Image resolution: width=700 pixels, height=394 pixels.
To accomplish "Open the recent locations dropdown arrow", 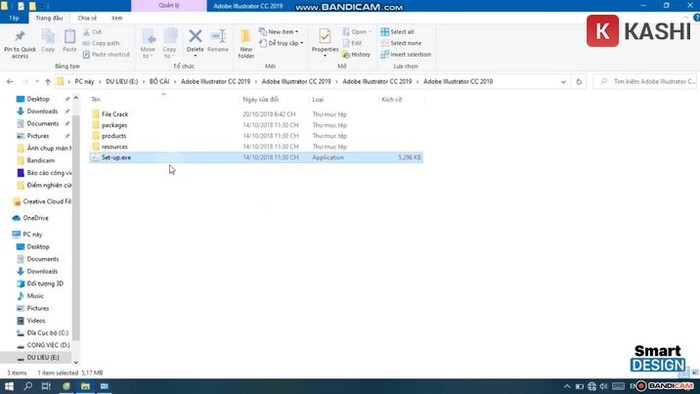I will (x=37, y=82).
